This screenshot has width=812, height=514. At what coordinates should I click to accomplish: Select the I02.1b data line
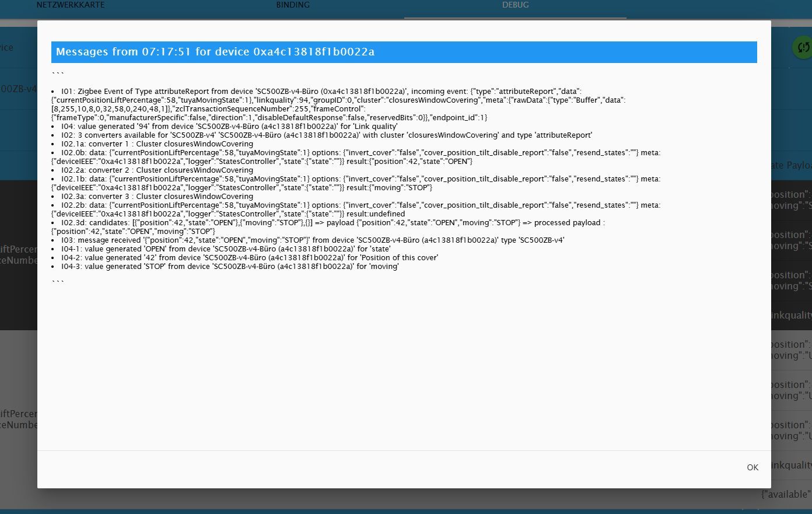click(356, 183)
